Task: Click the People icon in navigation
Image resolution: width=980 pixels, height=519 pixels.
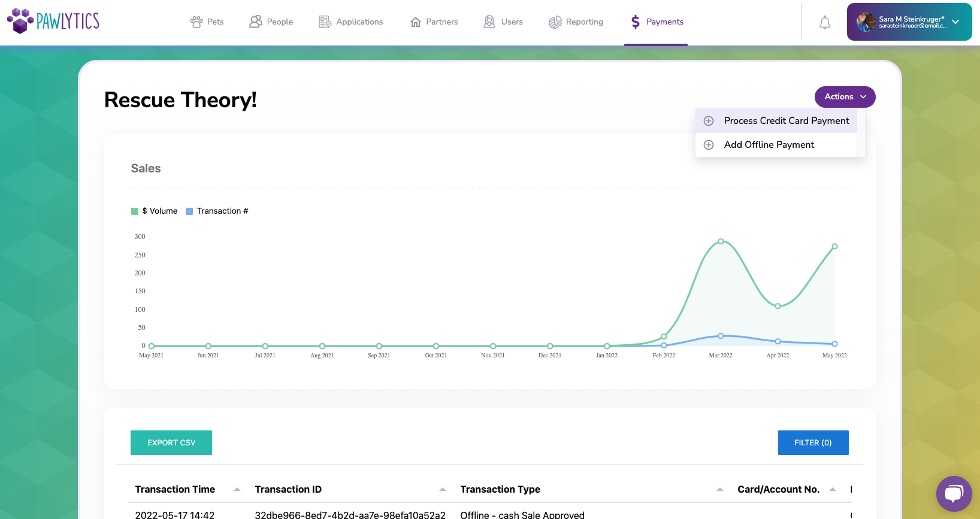Action: point(256,22)
